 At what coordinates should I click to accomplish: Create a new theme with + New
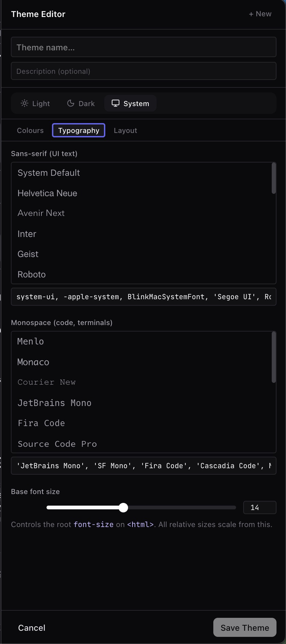(x=260, y=14)
